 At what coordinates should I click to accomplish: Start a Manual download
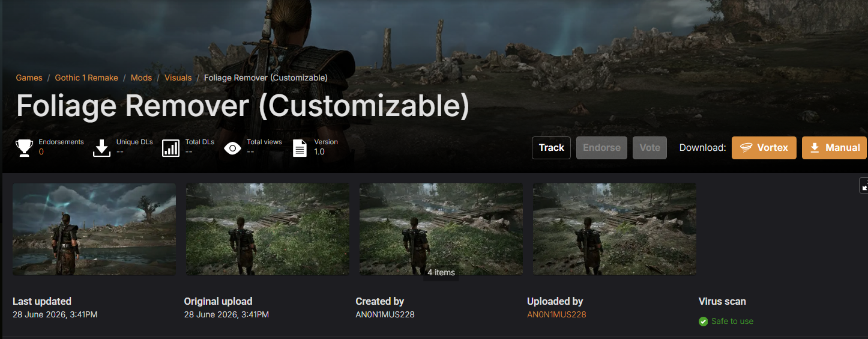pyautogui.click(x=834, y=148)
